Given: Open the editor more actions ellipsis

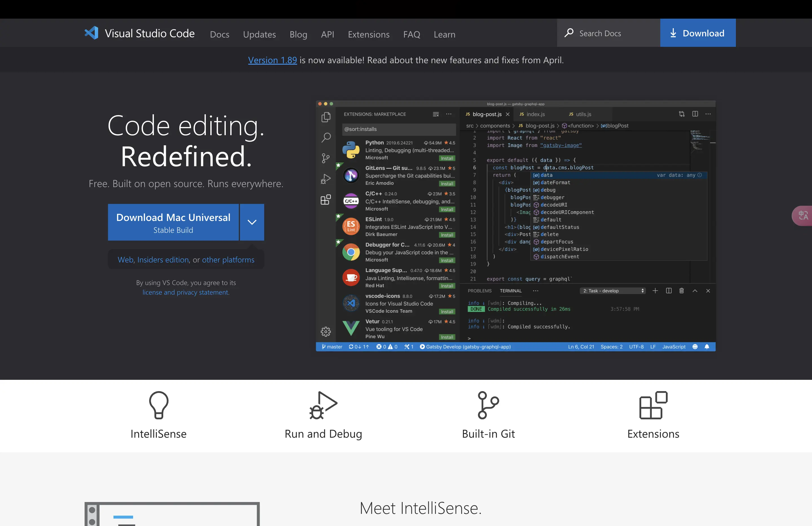Looking at the screenshot, I should point(708,114).
